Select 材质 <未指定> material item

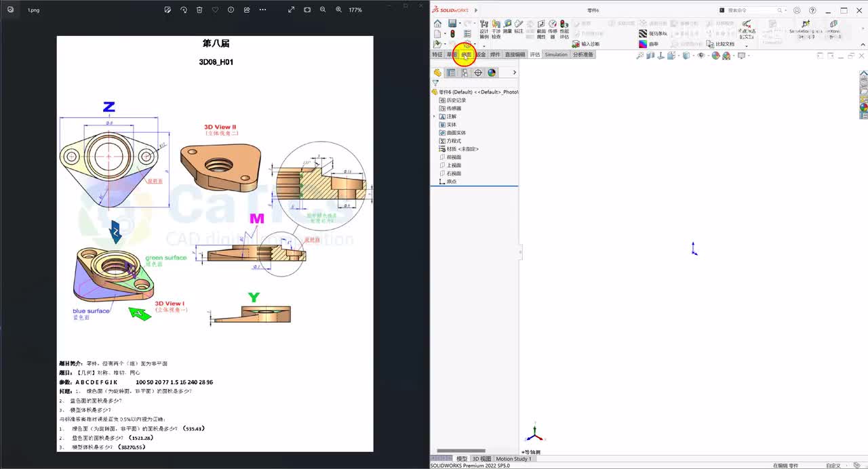pos(459,149)
